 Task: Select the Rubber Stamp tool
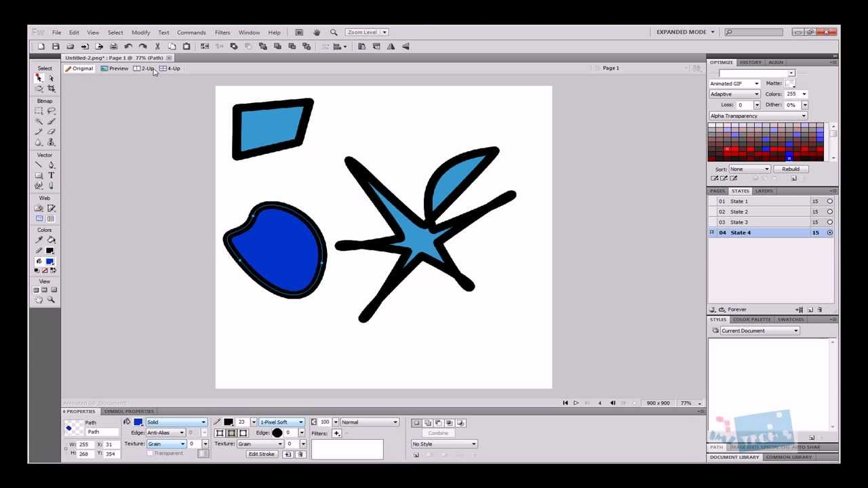coord(51,142)
